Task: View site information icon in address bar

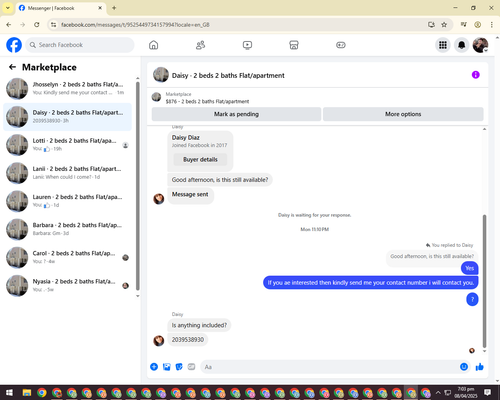Action: (53, 24)
